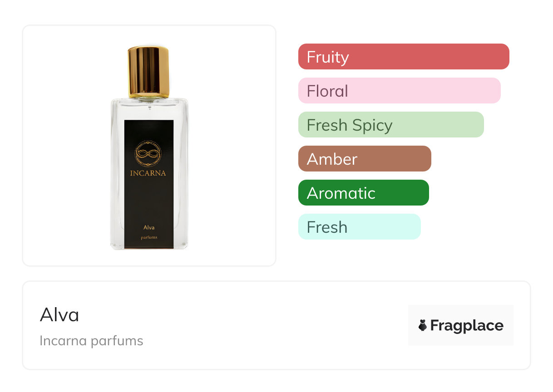Screen dimensions: 553x392
Task: Select the Fruity accord bar
Action: (403, 57)
